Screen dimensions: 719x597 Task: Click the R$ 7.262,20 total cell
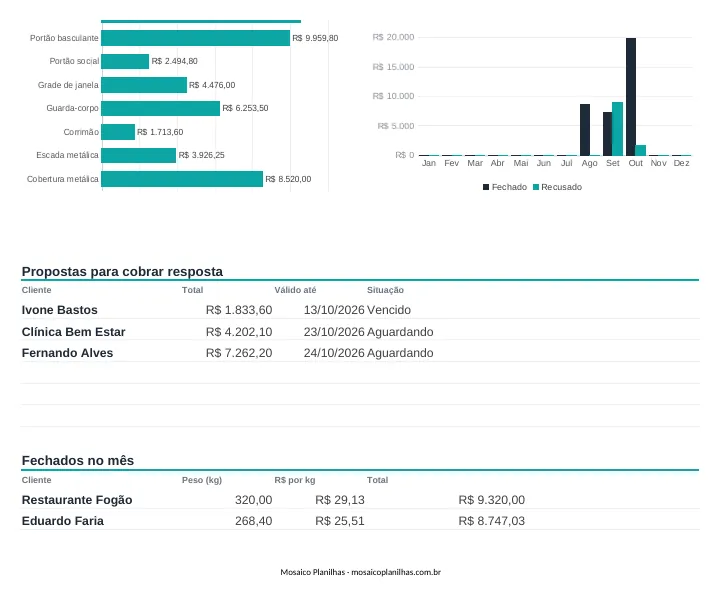(x=239, y=353)
